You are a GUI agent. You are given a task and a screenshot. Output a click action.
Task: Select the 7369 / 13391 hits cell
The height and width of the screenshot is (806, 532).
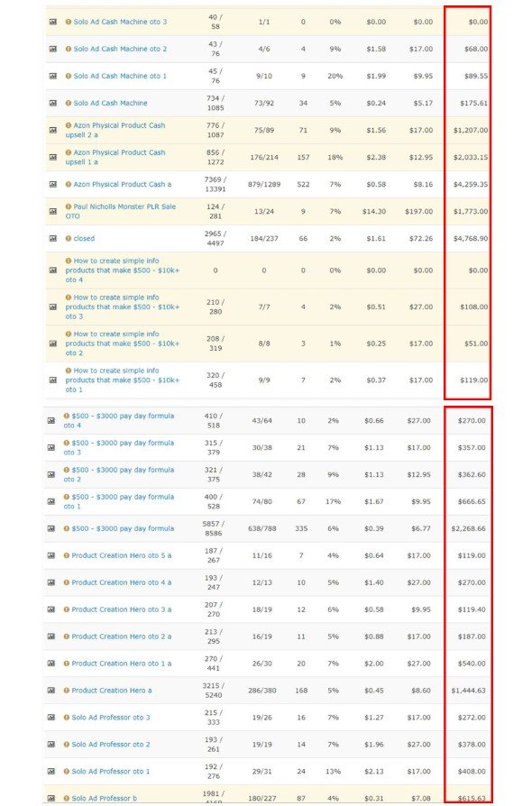pyautogui.click(x=216, y=184)
